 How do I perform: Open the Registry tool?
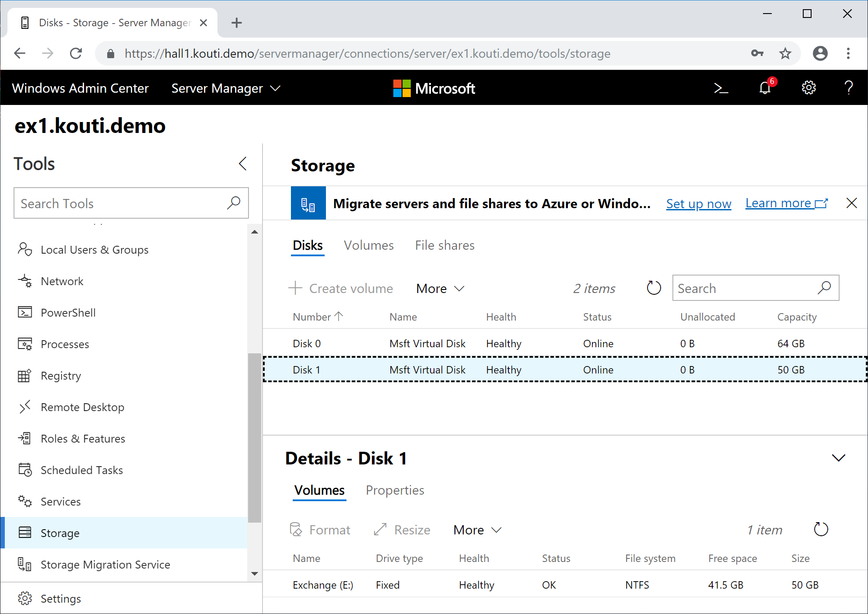[x=61, y=376]
